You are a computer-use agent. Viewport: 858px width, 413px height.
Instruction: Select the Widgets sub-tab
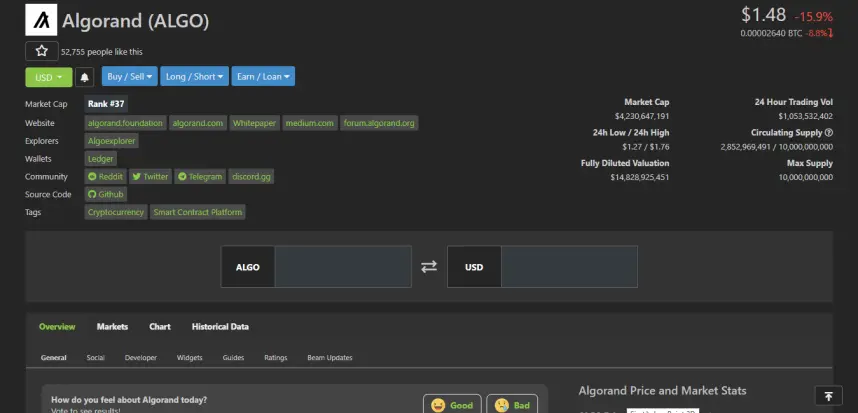tap(189, 358)
